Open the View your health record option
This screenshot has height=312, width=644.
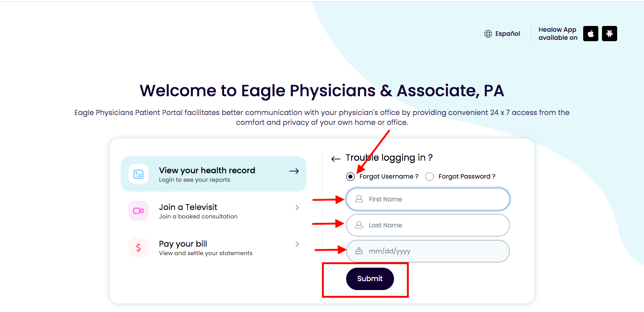coord(213,174)
